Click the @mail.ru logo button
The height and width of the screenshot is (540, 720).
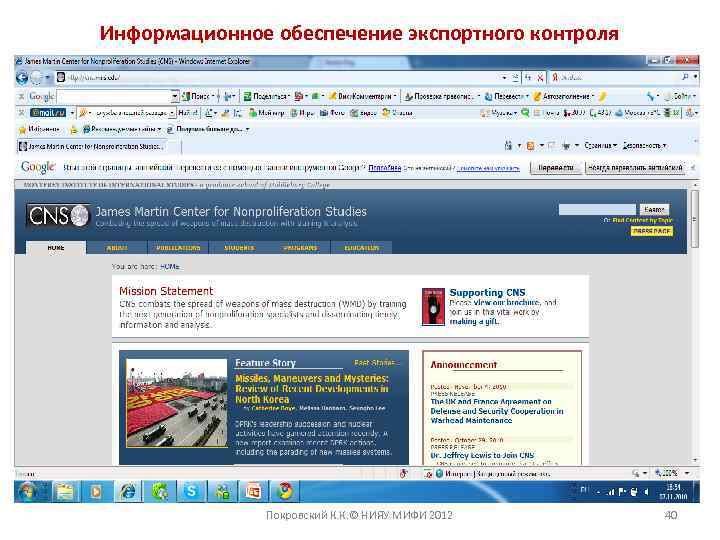click(48, 112)
